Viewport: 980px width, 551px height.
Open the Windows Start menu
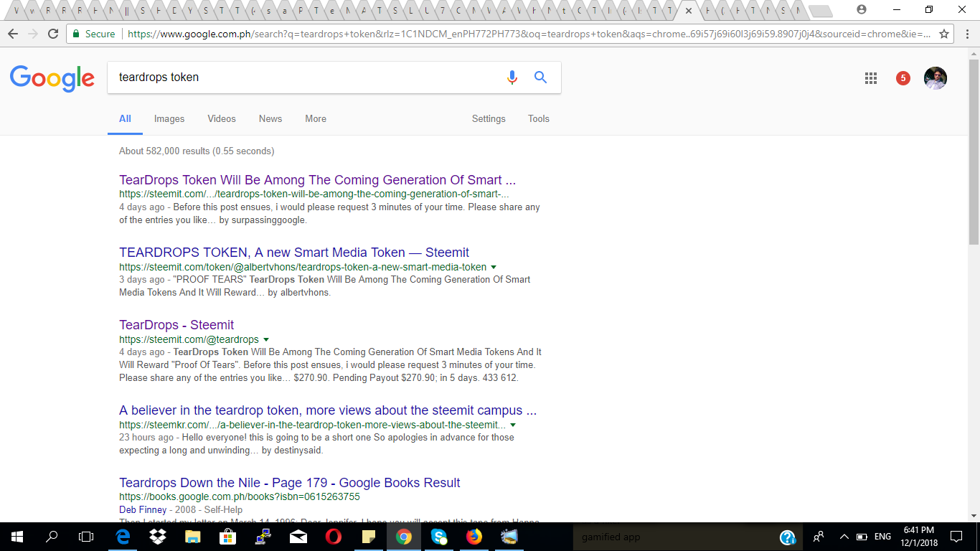[x=17, y=537]
